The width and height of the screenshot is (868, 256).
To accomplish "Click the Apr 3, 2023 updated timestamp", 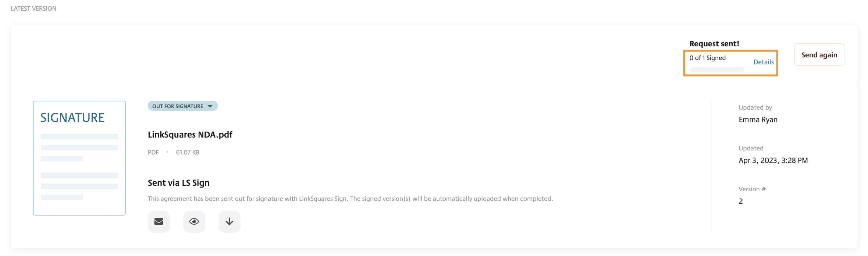I will coord(773,160).
